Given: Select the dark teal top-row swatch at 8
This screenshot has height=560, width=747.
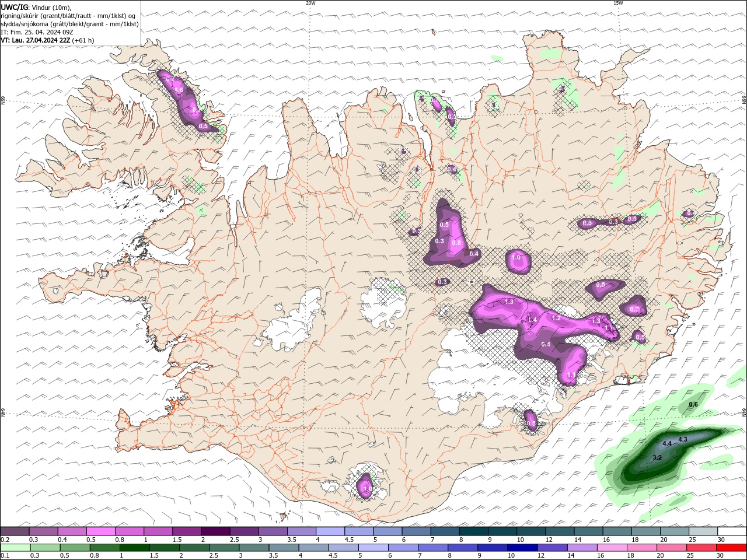Looking at the screenshot, I should pos(474,531).
